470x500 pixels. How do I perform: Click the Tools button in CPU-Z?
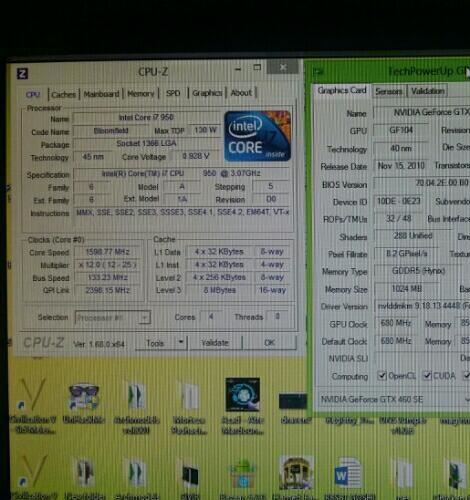click(156, 343)
